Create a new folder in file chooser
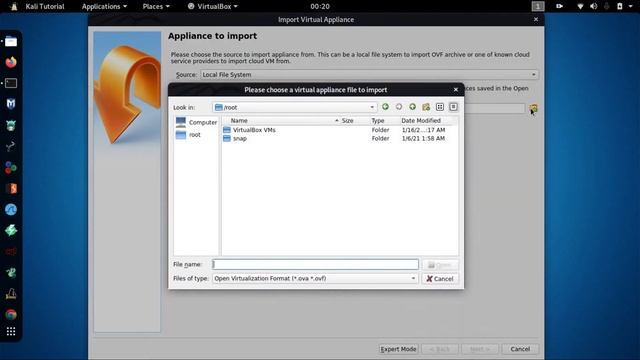Image resolution: width=640 pixels, height=360 pixels. [426, 107]
